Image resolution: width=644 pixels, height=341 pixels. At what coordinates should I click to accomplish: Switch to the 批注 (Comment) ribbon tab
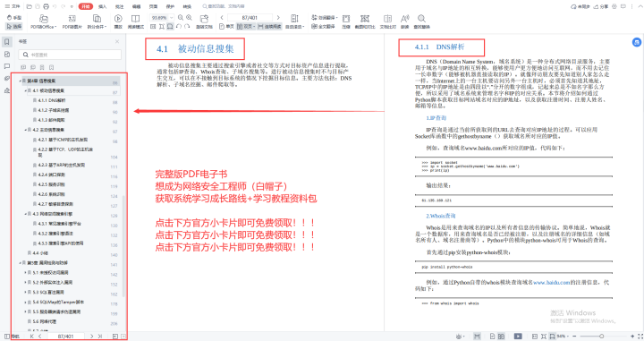tap(120, 6)
